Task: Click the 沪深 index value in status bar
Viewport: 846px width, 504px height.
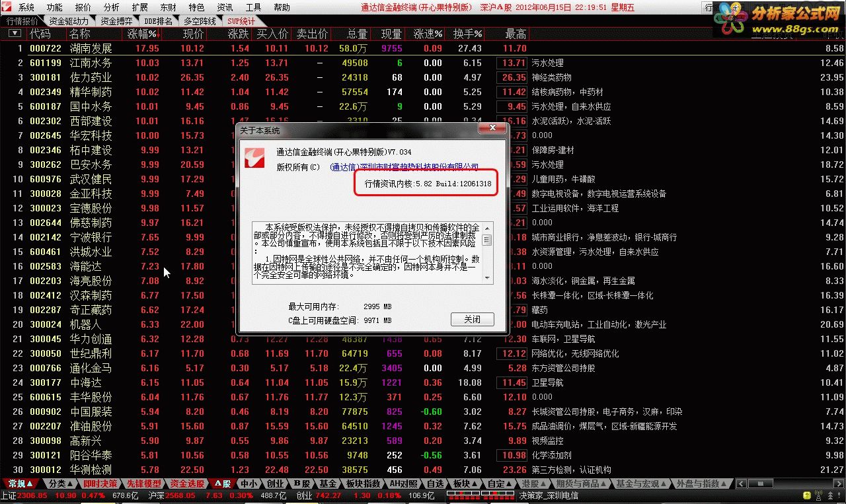Action: 180,495
